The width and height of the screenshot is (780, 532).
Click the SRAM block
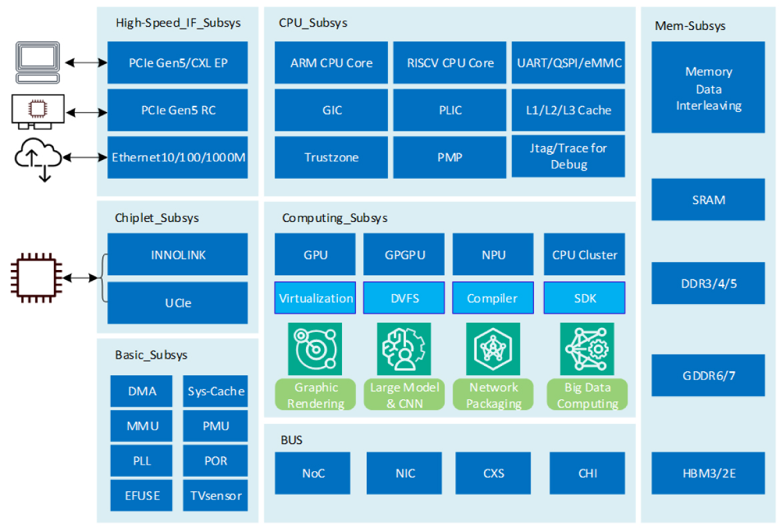(x=709, y=199)
